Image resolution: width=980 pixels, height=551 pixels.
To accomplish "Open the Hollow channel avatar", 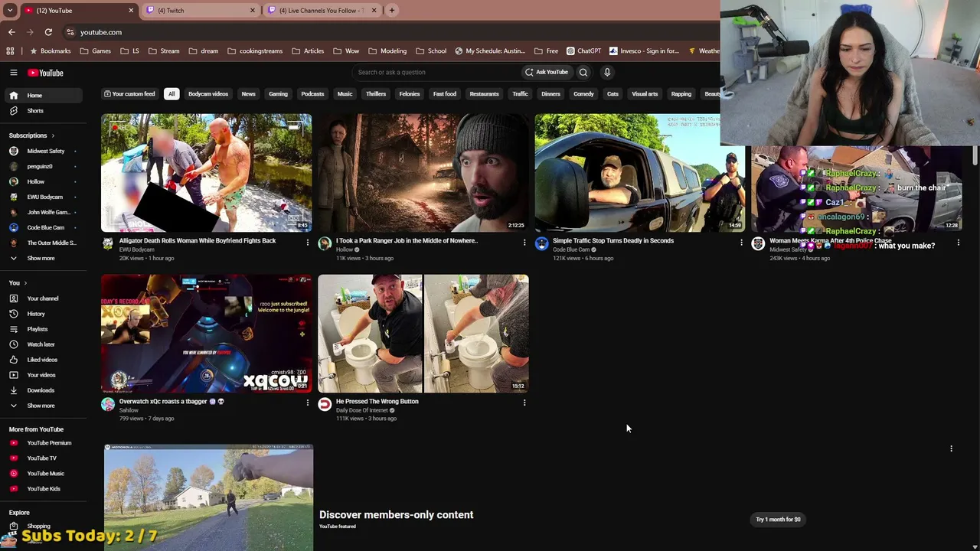I will click(325, 244).
